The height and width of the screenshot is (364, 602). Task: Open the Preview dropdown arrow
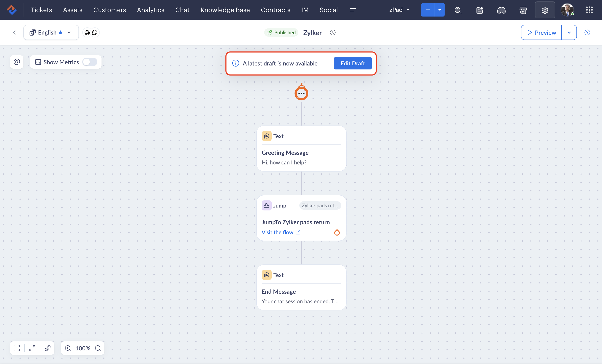pos(569,32)
